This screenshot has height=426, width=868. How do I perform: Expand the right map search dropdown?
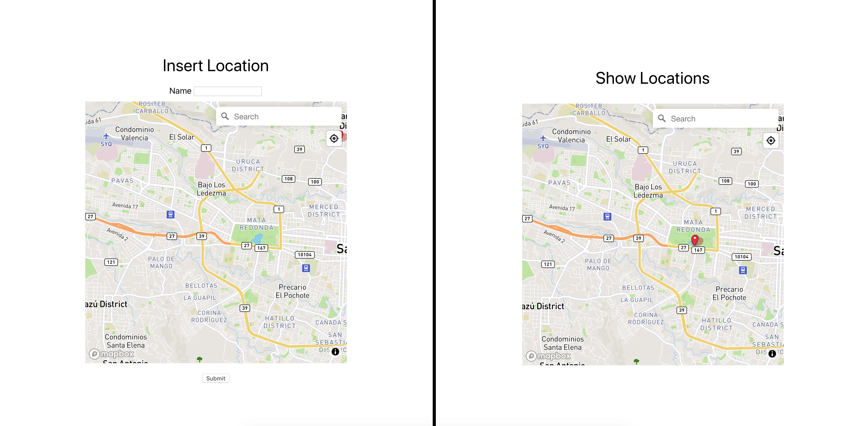[714, 118]
